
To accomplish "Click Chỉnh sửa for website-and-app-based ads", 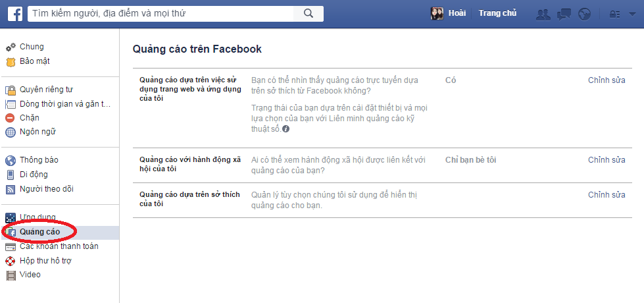I will tap(607, 80).
